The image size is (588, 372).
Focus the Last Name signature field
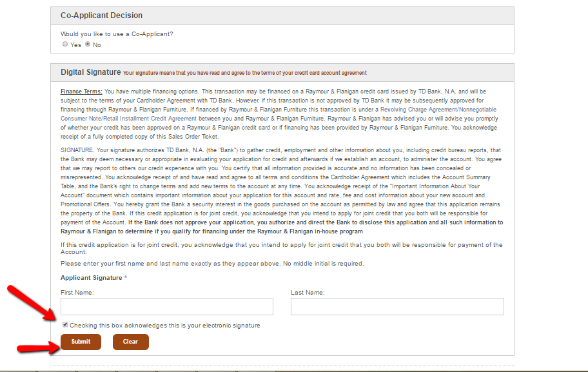tap(397, 307)
